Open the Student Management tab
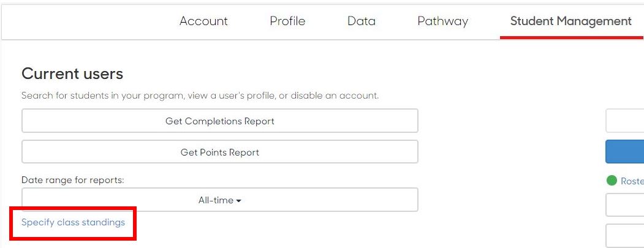 point(571,21)
